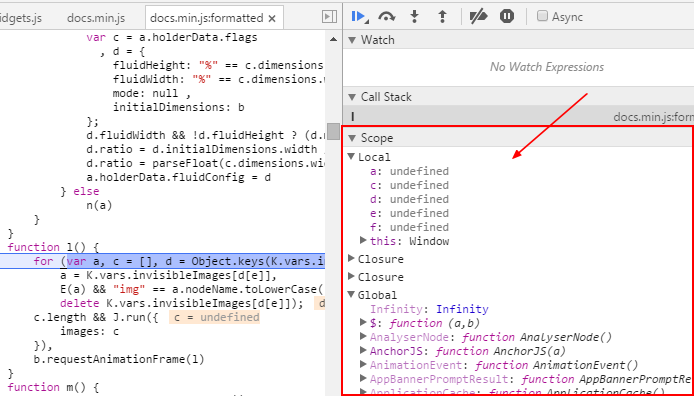Toggle pause on exceptions
Viewport: 694px width, 396px height.
(507, 17)
